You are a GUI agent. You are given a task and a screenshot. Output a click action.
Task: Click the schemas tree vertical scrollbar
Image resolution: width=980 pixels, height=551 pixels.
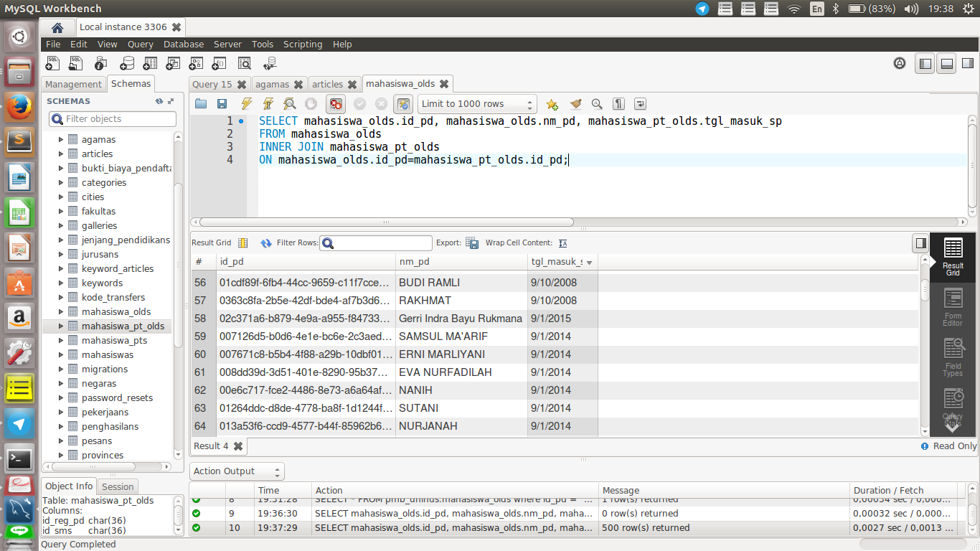[179, 265]
